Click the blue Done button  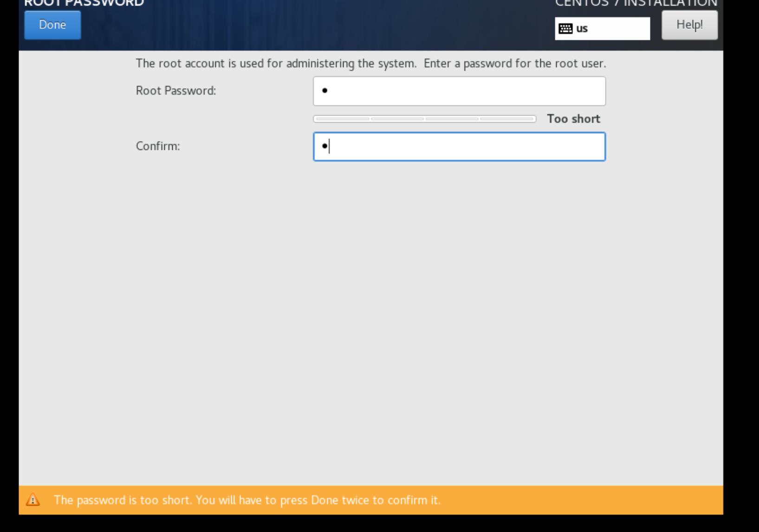(x=52, y=25)
